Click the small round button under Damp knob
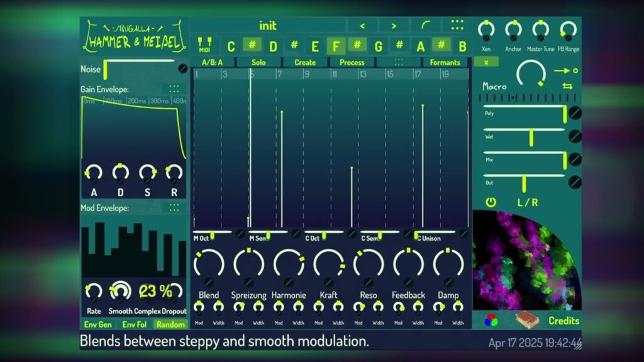This screenshot has height=362, width=644. click(448, 282)
